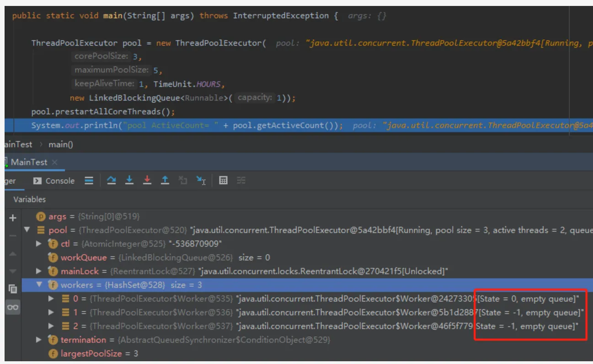Click the highlighted System.out.println line
The width and height of the screenshot is (593, 364).
tap(299, 125)
